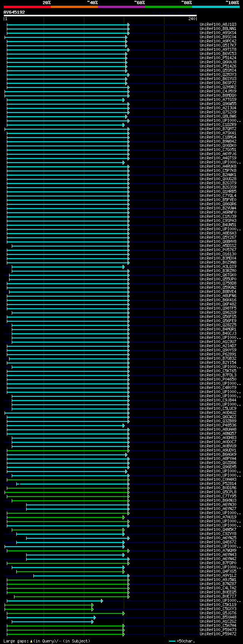The height and width of the screenshot is (644, 243).
Task: Open hit UniRef100_B4MQR1
Action: coord(218,329)
